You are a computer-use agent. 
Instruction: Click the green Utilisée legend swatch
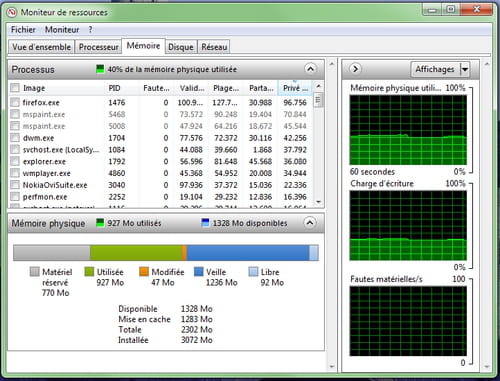pos(89,272)
